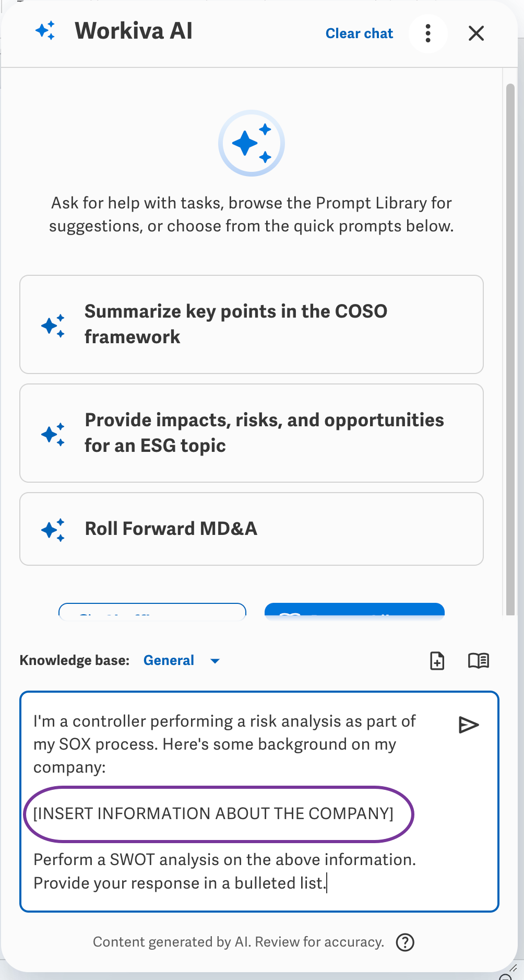Click the sparkle icon beside Roll Forward MD&A
This screenshot has width=524, height=980.
[53, 529]
